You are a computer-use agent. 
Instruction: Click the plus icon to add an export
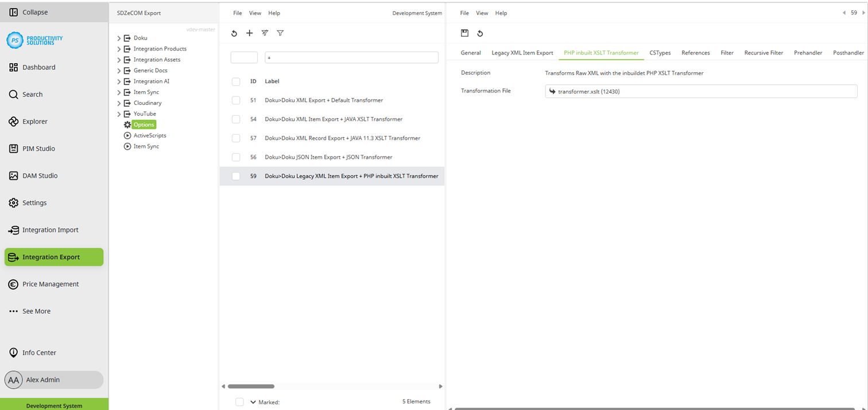pos(249,33)
